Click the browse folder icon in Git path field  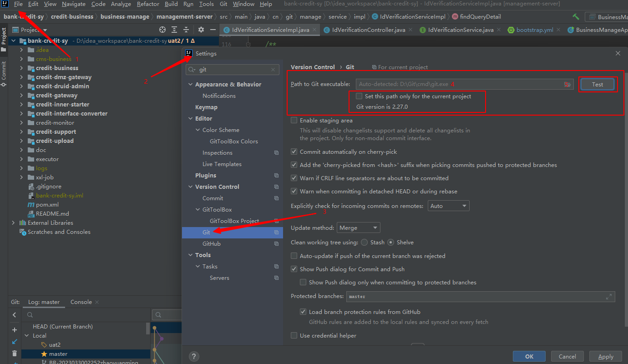tap(567, 84)
